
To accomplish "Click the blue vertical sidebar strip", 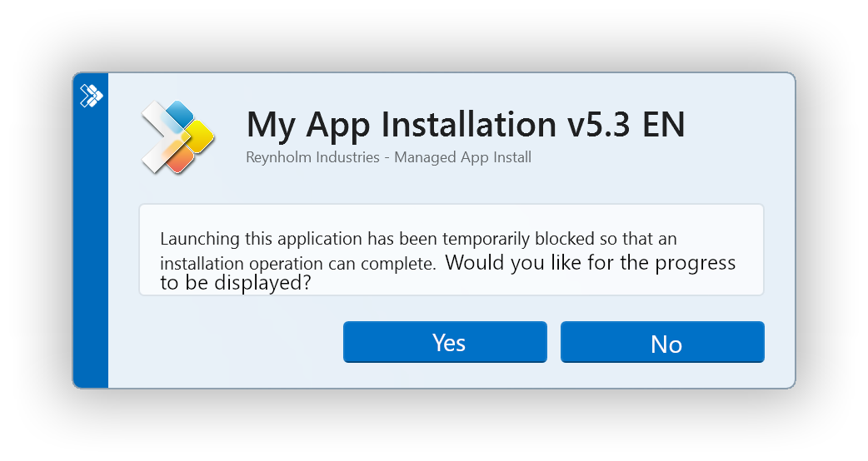I will click(91, 230).
